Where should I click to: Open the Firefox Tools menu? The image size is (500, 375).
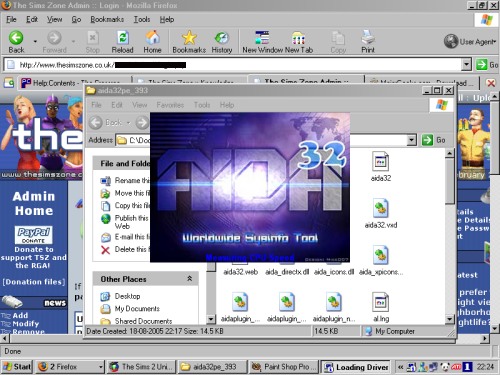coord(142,19)
